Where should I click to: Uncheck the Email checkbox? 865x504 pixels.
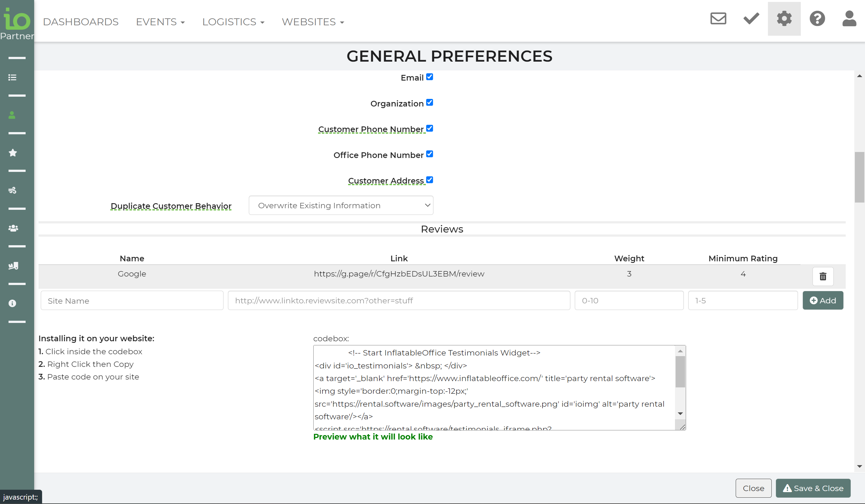click(x=429, y=77)
